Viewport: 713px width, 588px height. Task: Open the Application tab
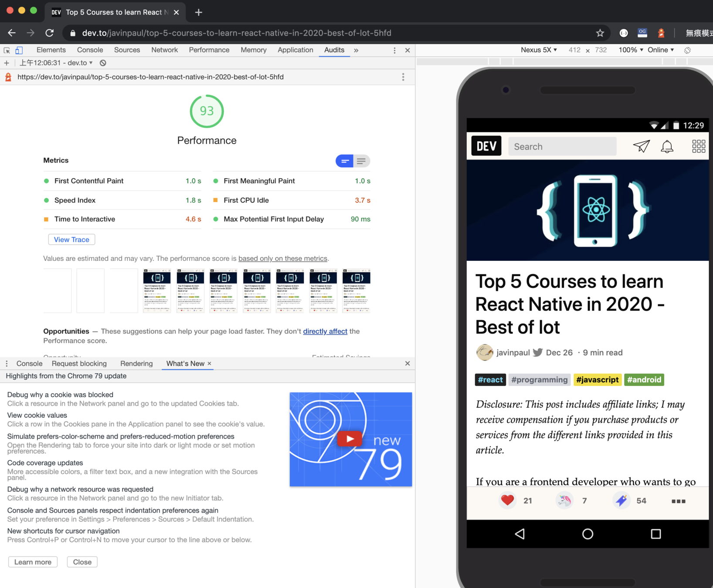295,50
